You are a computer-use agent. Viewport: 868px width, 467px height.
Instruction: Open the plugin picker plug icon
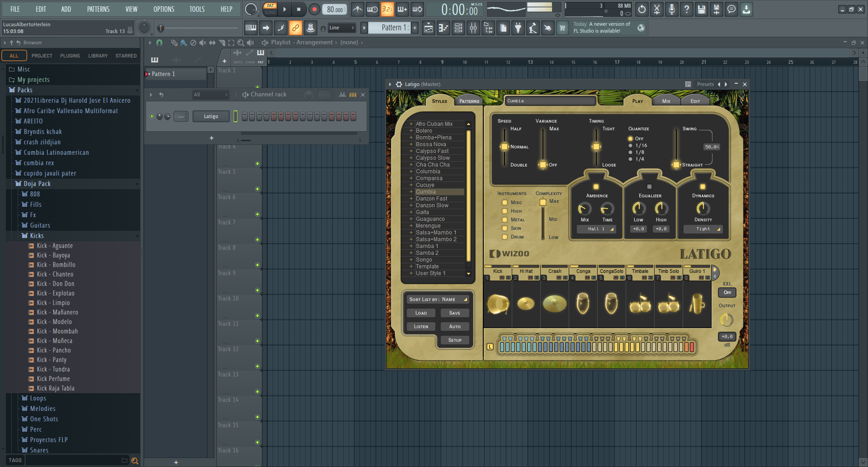point(518,28)
